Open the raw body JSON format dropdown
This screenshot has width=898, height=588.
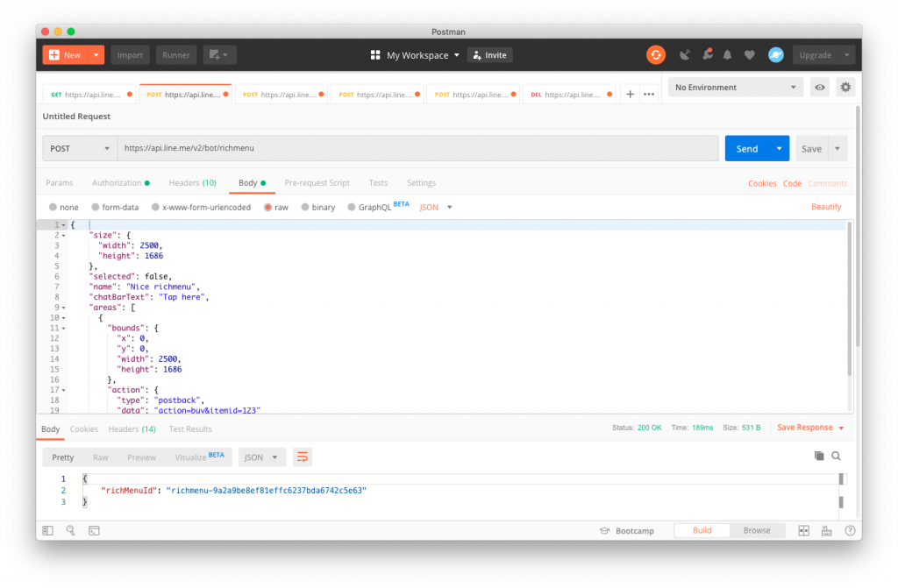click(x=436, y=208)
